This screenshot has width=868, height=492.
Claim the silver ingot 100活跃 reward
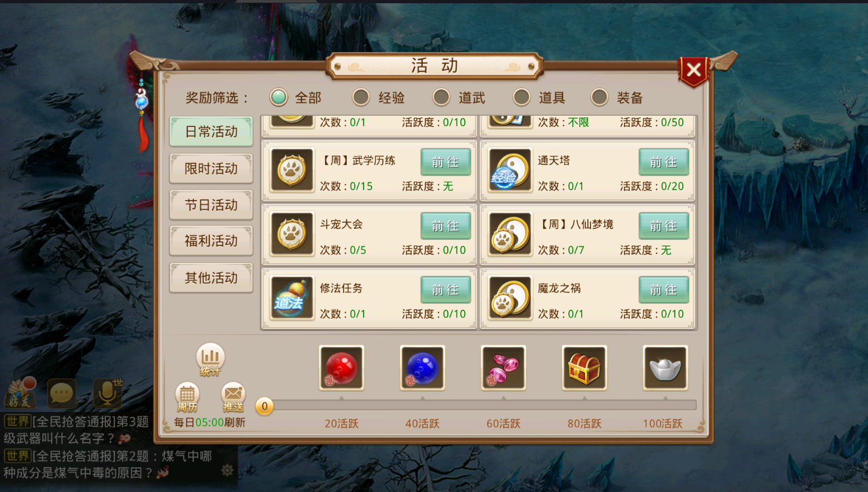pyautogui.click(x=665, y=368)
